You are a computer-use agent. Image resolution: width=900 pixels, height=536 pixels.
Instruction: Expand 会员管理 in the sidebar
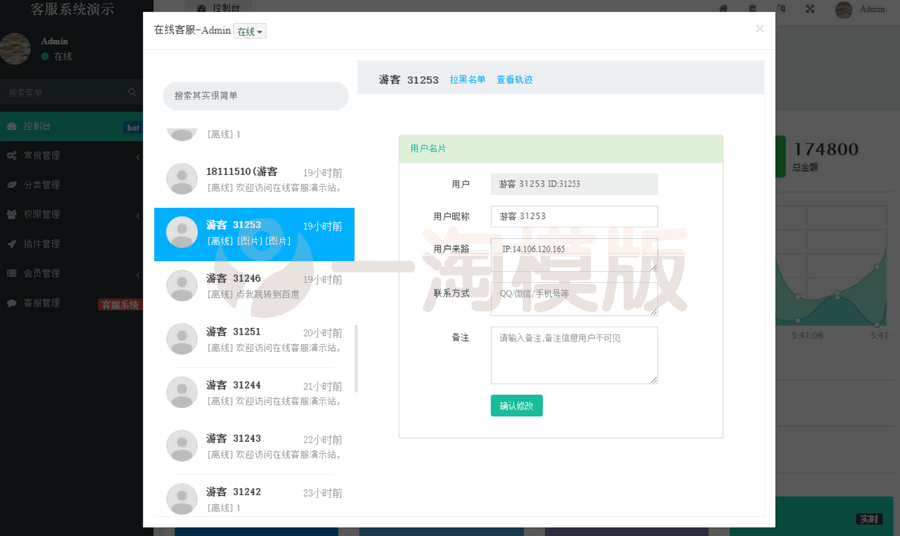click(71, 274)
